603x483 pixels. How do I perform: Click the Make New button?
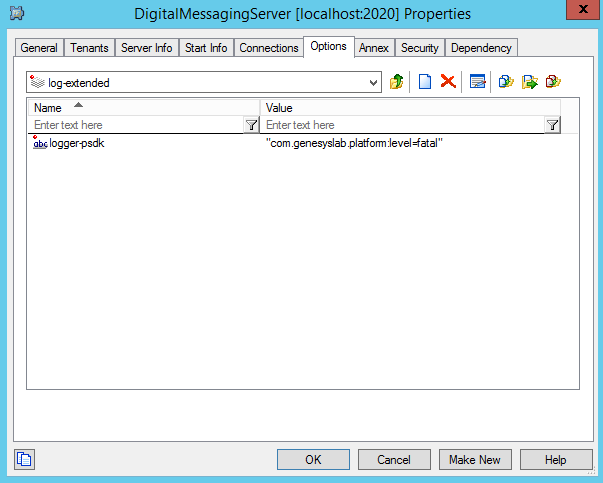click(475, 460)
